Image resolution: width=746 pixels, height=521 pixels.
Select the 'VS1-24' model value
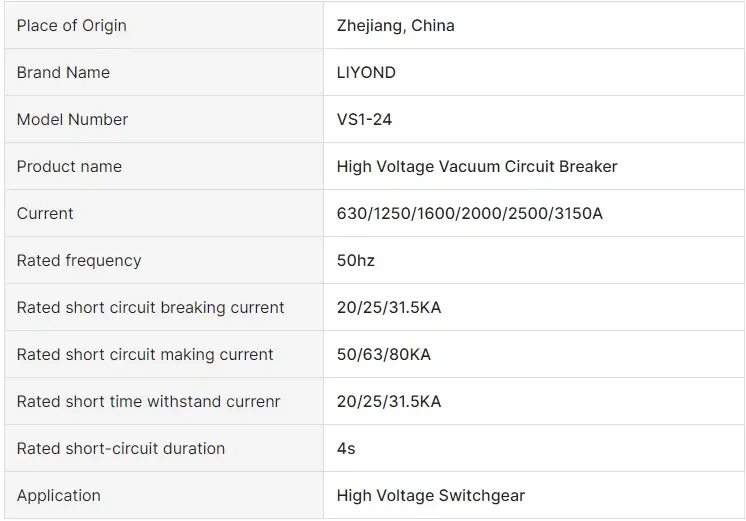click(364, 119)
